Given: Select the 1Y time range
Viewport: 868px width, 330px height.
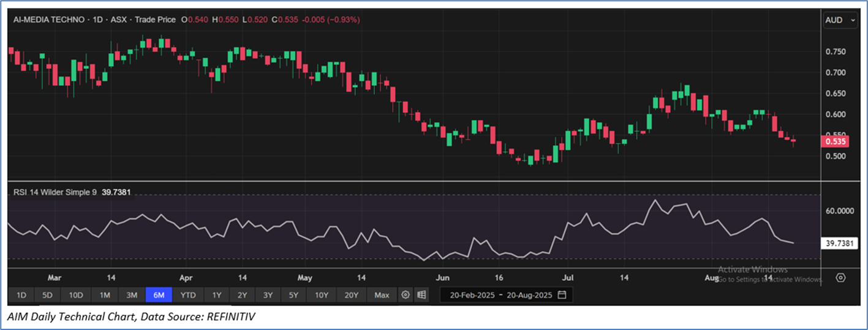Looking at the screenshot, I should [x=217, y=295].
